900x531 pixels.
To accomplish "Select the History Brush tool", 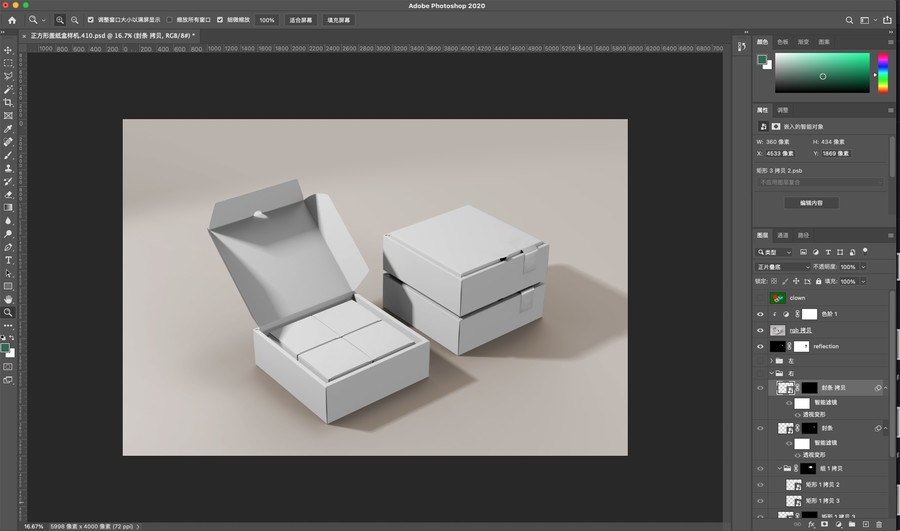I will 8,181.
